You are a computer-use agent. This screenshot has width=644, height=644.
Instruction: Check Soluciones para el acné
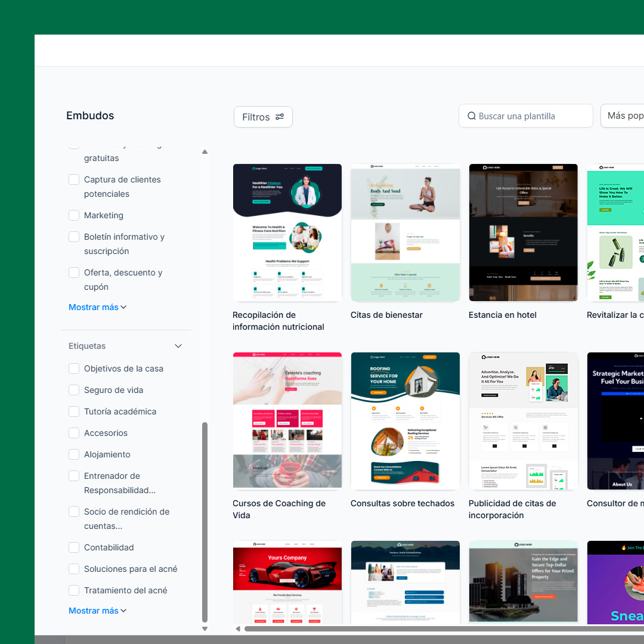point(74,568)
